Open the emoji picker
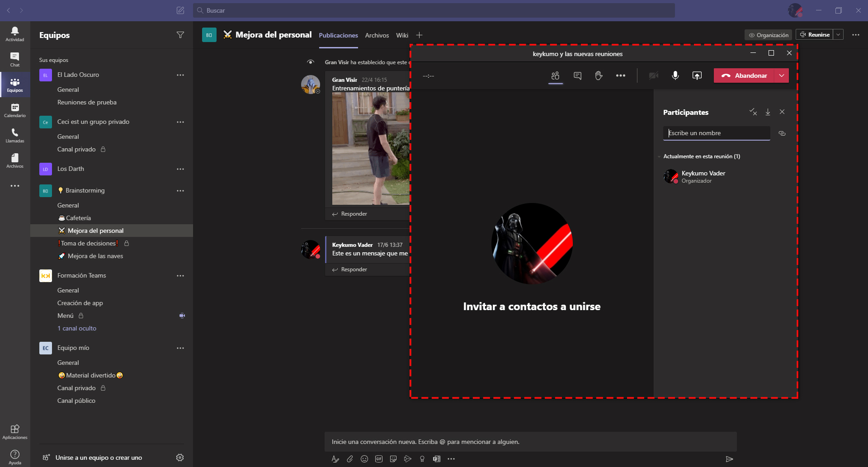This screenshot has height=467, width=868. pyautogui.click(x=364, y=459)
